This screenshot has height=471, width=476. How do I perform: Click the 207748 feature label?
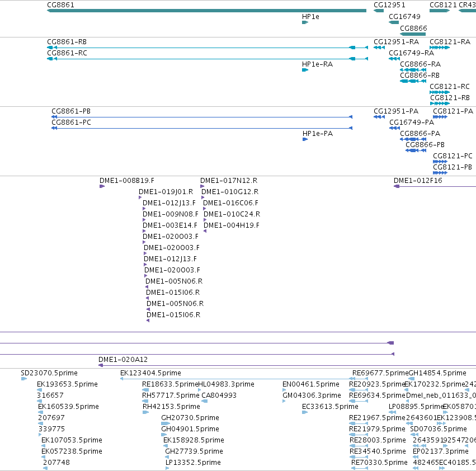(x=56, y=463)
